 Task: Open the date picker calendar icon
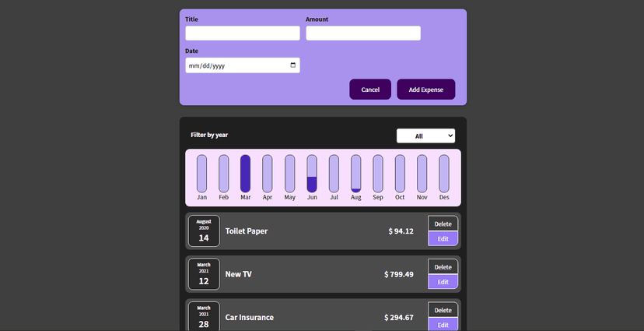[x=293, y=65]
